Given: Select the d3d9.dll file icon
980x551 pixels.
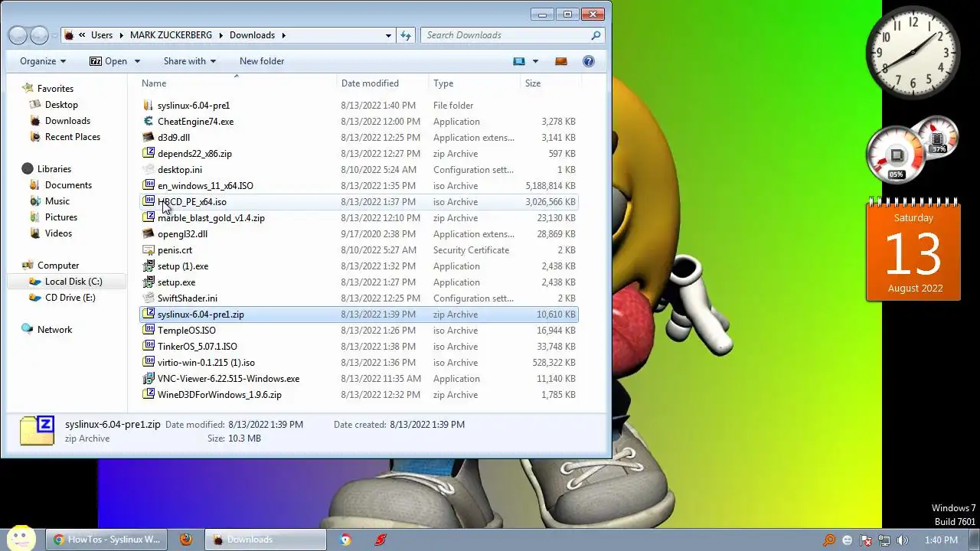Looking at the screenshot, I should click(x=149, y=138).
